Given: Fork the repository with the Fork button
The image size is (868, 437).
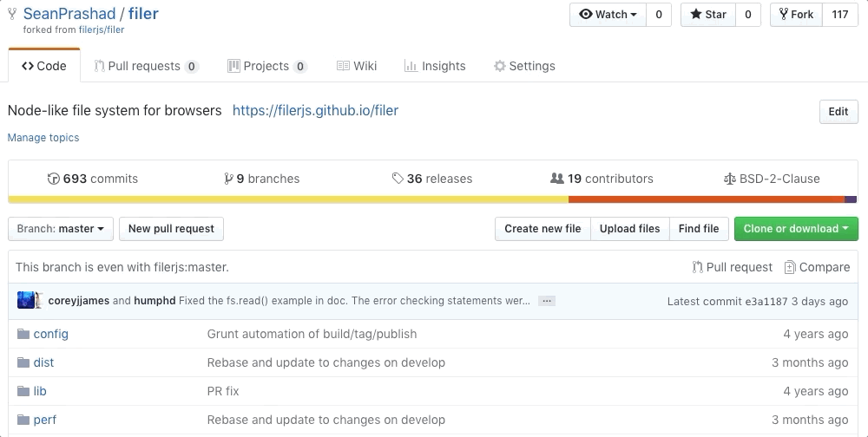Looking at the screenshot, I should [x=797, y=15].
